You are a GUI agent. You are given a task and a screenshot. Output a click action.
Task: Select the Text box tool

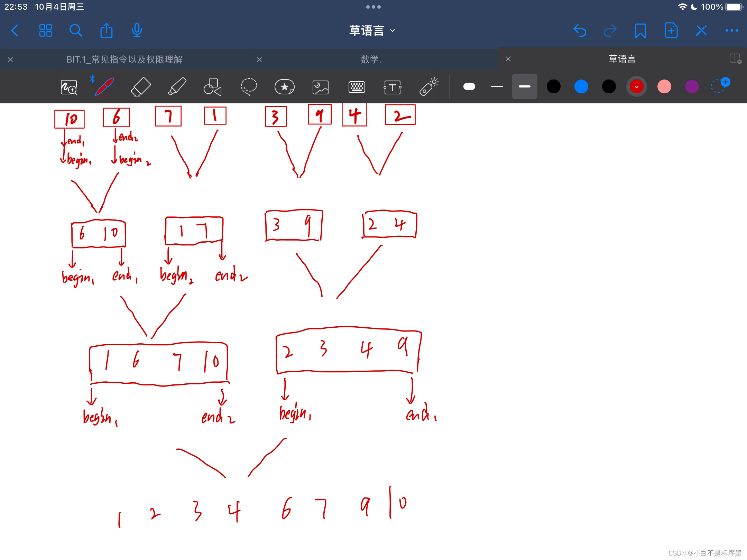click(392, 87)
